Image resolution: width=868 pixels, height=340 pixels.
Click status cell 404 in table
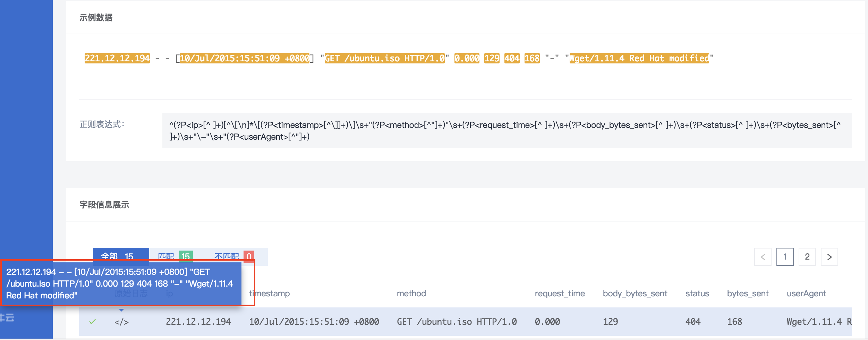pyautogui.click(x=693, y=322)
